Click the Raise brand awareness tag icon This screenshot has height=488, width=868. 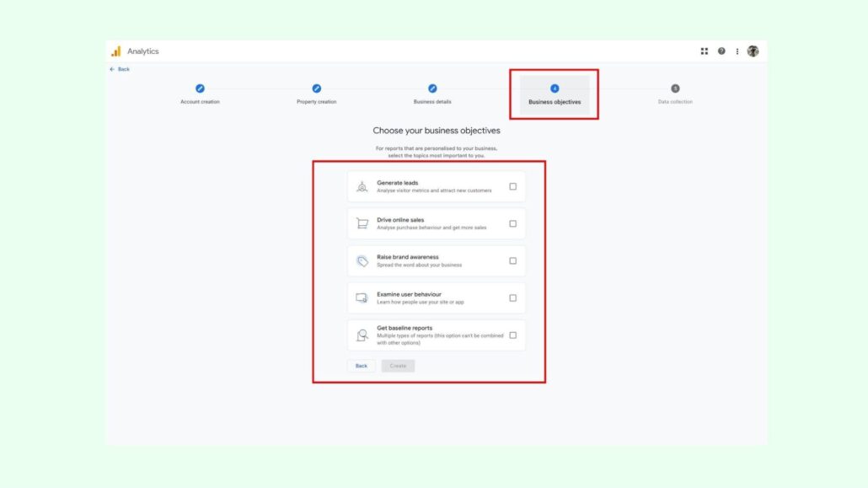362,261
